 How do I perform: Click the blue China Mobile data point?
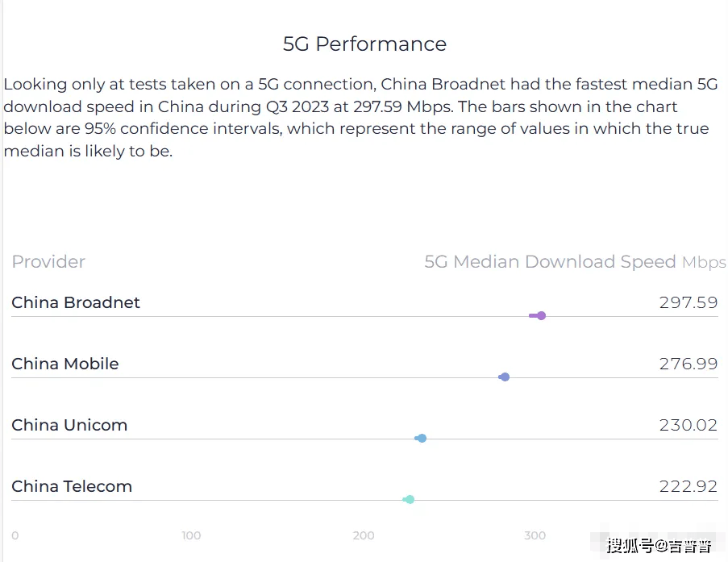click(505, 377)
